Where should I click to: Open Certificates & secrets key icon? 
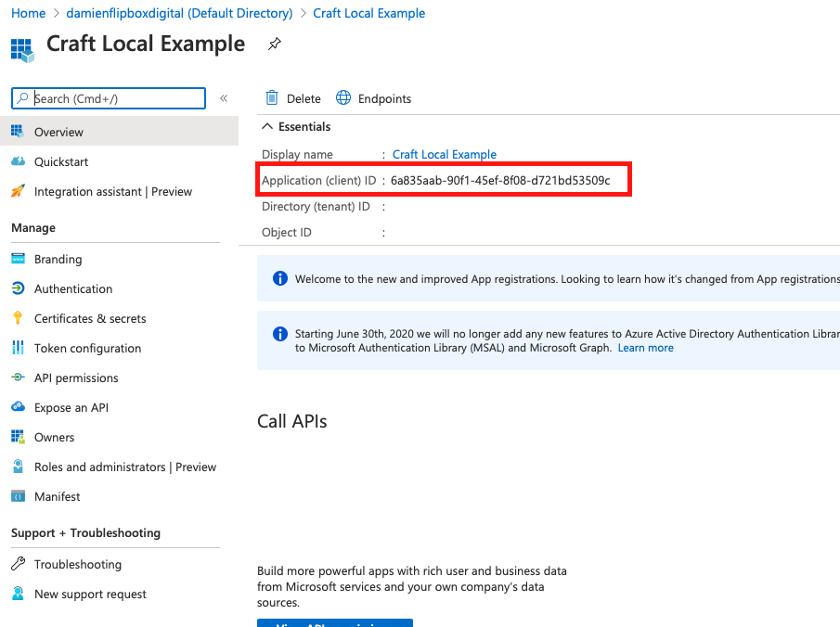coord(18,318)
